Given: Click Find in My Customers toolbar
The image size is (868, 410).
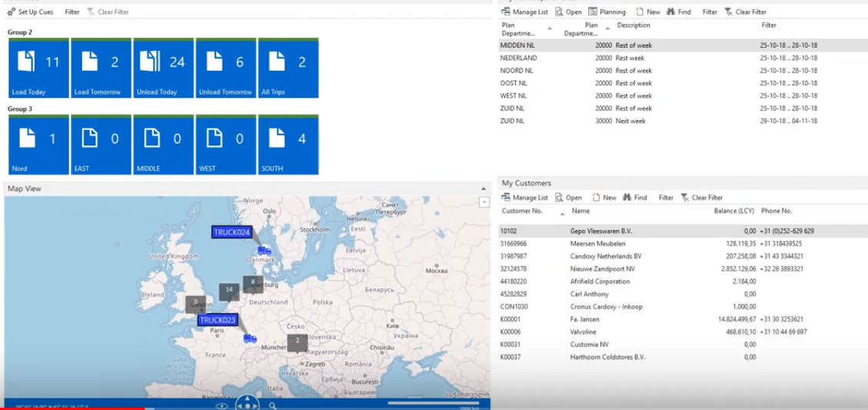Looking at the screenshot, I should (635, 197).
